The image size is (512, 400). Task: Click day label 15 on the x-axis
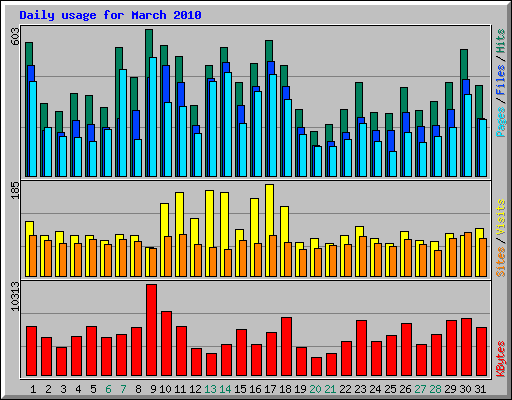click(x=240, y=389)
